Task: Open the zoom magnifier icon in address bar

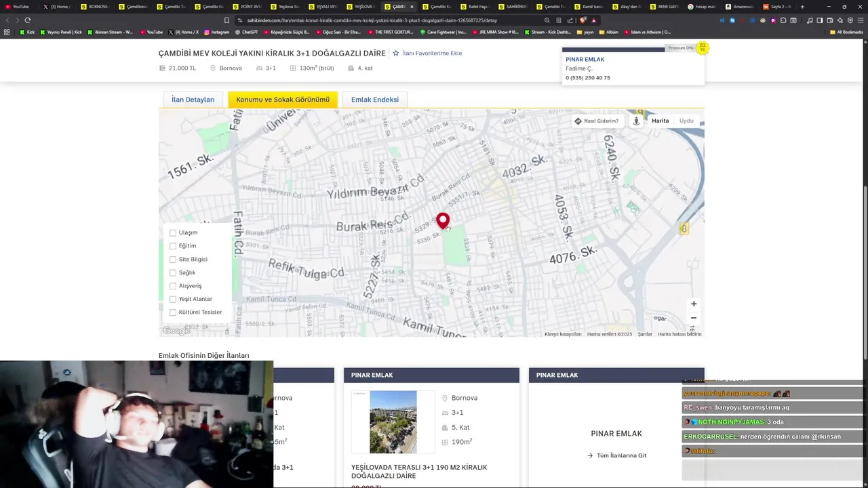Action: pos(547,20)
